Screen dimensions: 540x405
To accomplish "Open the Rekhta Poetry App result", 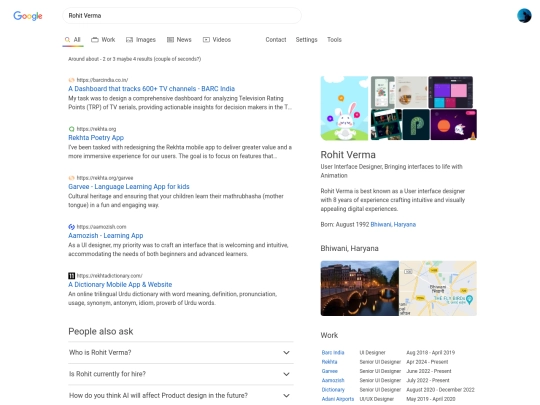I will pyautogui.click(x=96, y=138).
